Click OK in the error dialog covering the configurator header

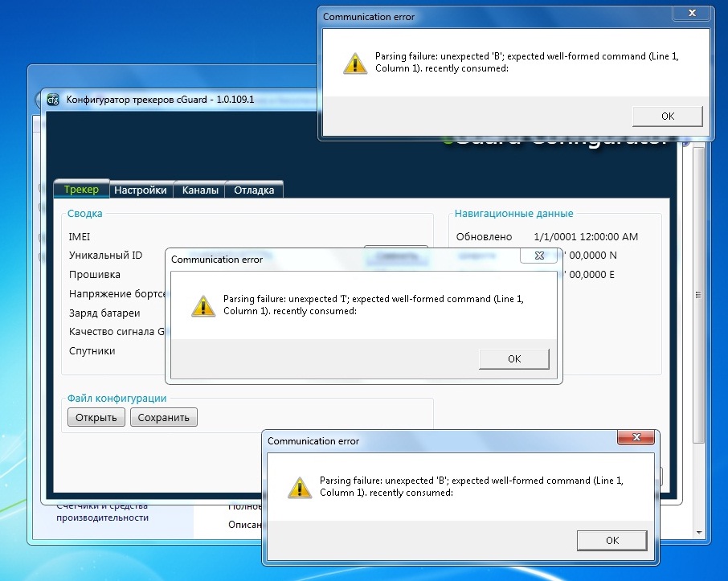coord(667,117)
